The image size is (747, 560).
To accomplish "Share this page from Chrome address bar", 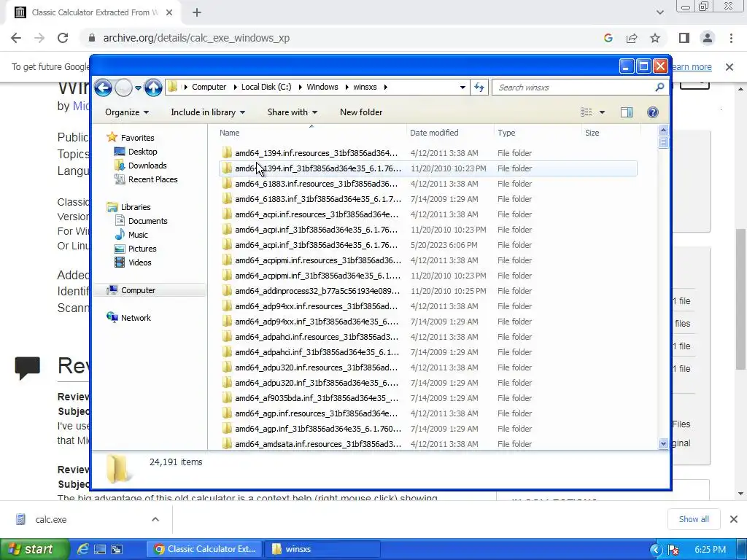I will coord(632,38).
